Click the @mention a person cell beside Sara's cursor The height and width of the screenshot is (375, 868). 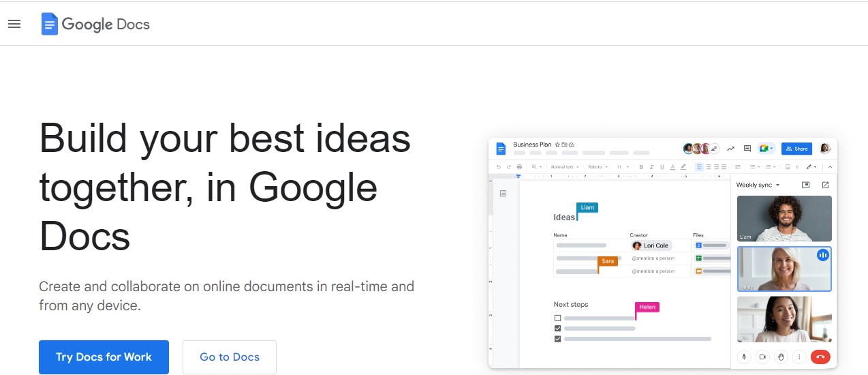pyautogui.click(x=653, y=258)
